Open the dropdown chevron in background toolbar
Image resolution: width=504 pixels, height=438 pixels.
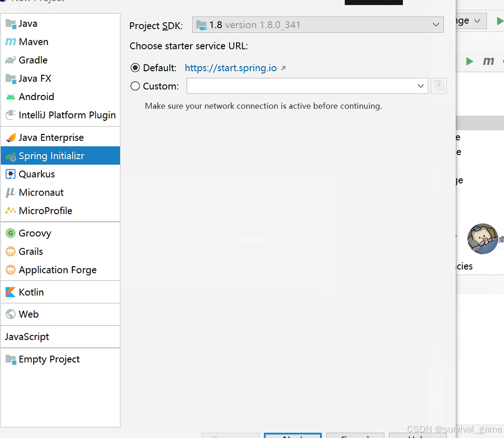coord(477,21)
